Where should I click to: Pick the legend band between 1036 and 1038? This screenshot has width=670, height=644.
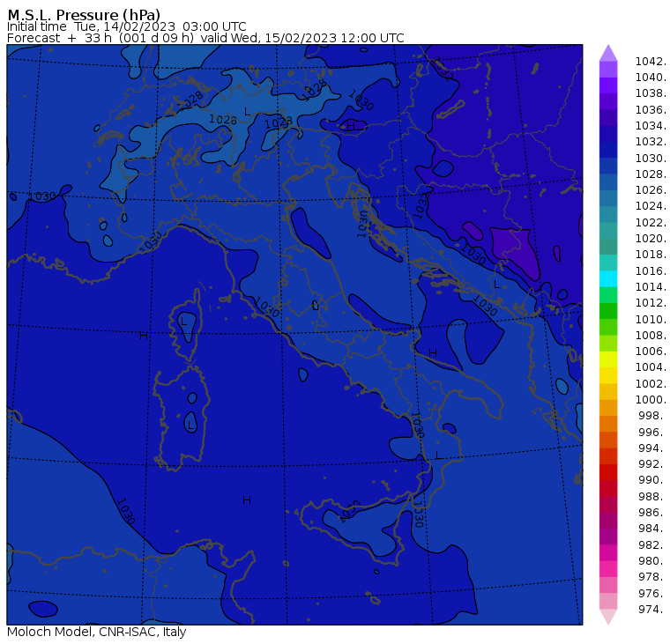coord(608,101)
